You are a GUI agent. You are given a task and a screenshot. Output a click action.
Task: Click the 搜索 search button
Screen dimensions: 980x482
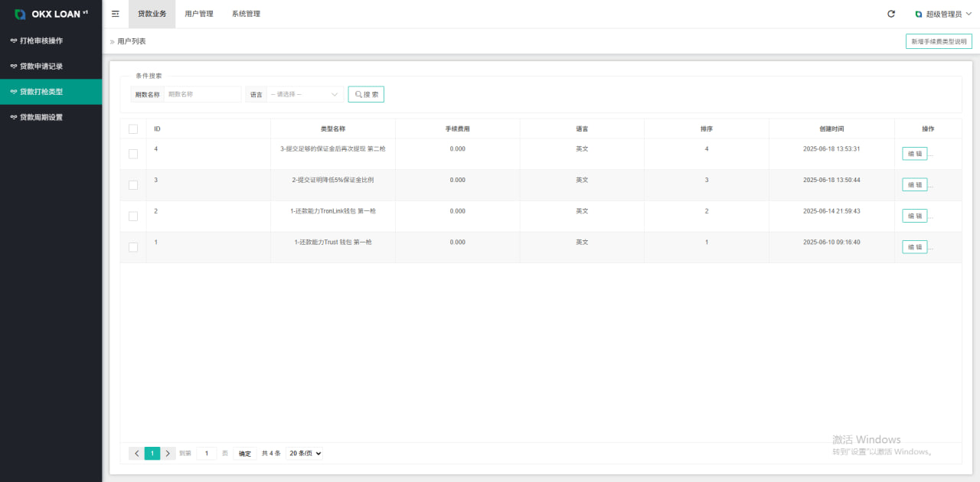point(366,94)
